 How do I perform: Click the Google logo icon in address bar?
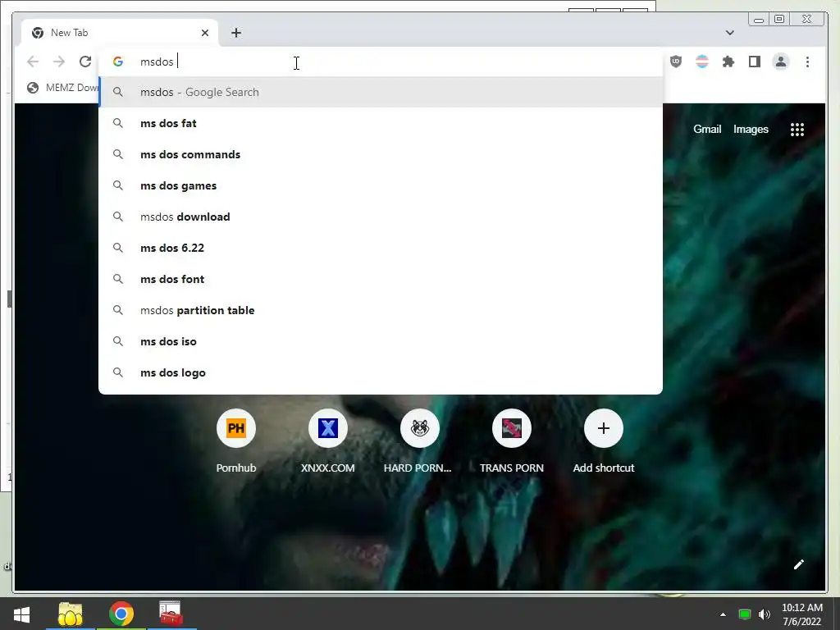[118, 62]
